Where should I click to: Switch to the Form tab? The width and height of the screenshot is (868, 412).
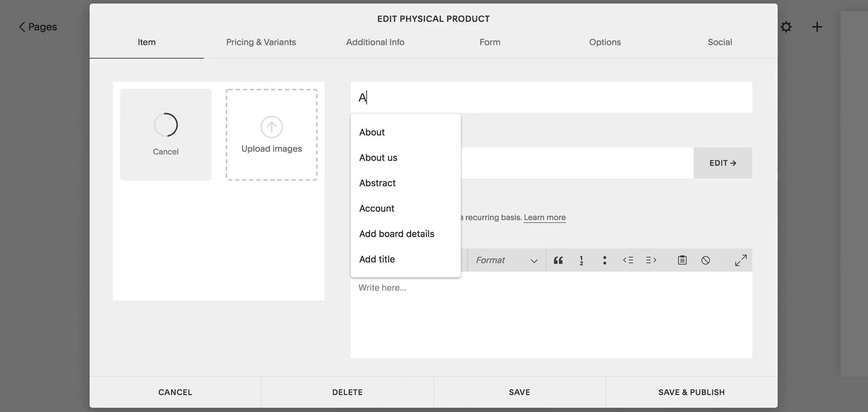pos(490,42)
